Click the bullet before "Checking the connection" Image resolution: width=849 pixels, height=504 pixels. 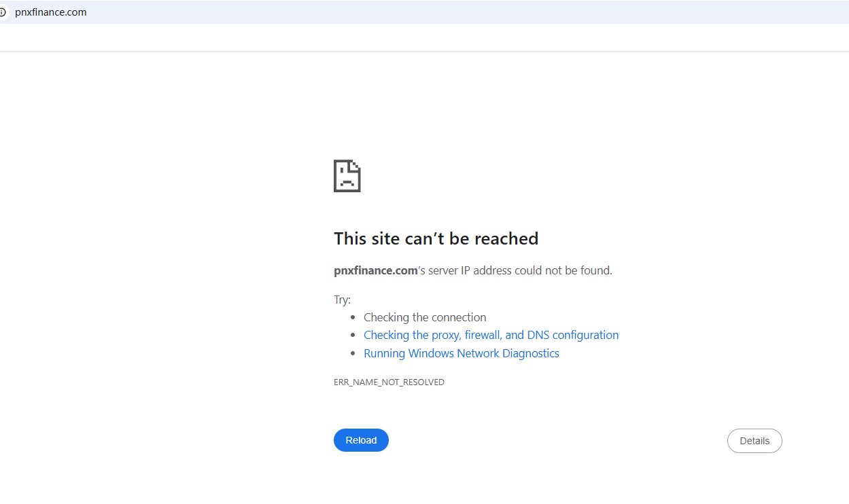coord(353,317)
